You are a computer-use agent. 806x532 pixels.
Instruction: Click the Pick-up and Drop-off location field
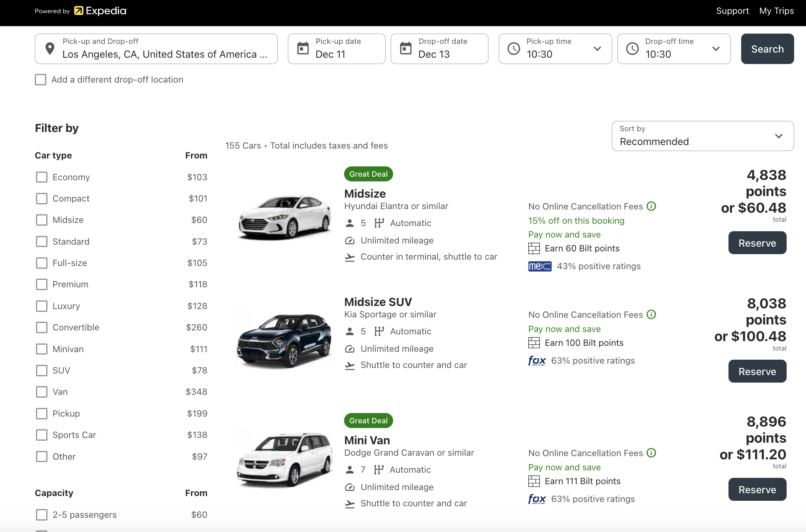pos(156,49)
